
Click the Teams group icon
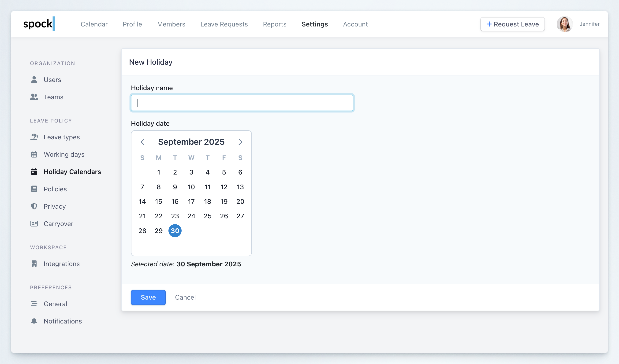[34, 97]
